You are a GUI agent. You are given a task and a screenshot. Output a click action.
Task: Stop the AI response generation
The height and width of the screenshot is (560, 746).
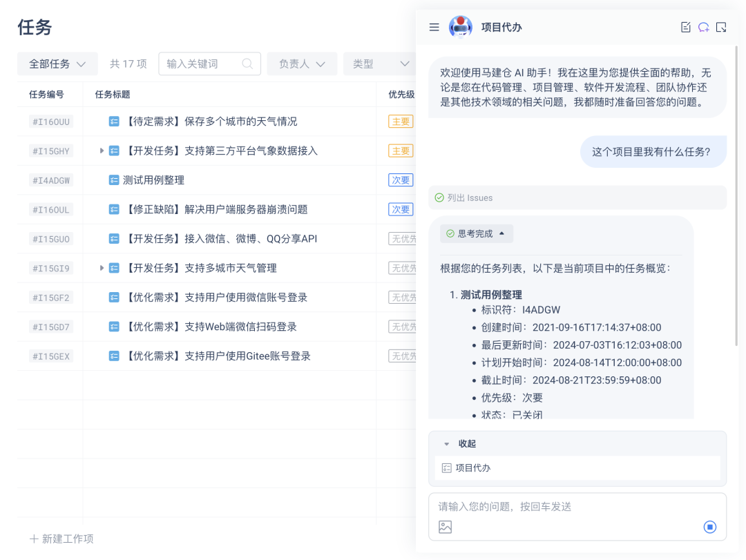(709, 527)
